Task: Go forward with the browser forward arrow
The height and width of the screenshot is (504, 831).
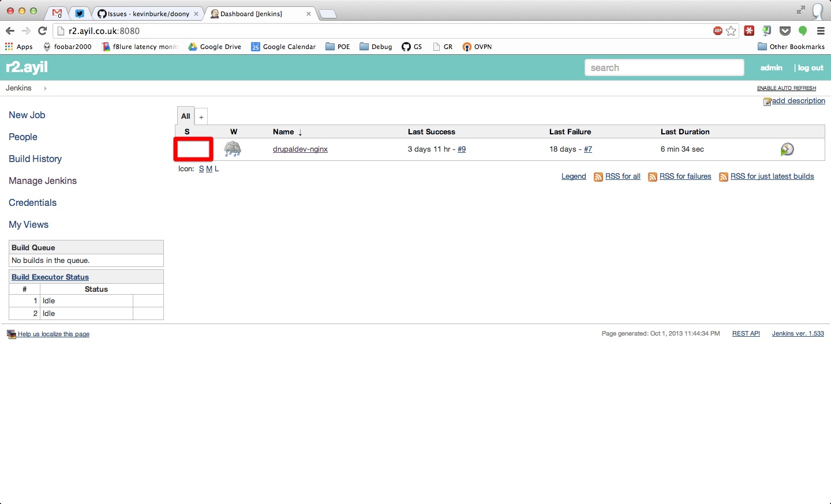Action: [26, 31]
